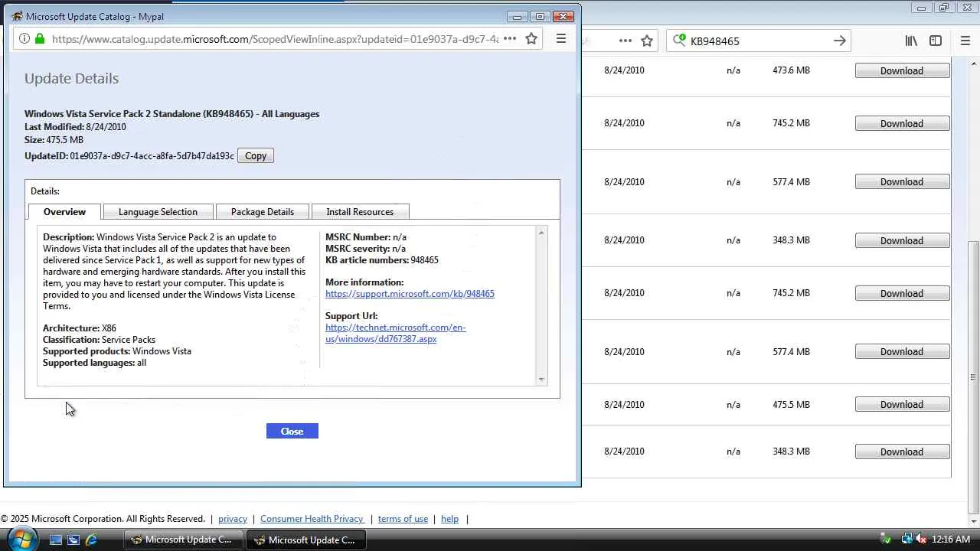
Task: Open the help link in the footer
Action: point(449,519)
